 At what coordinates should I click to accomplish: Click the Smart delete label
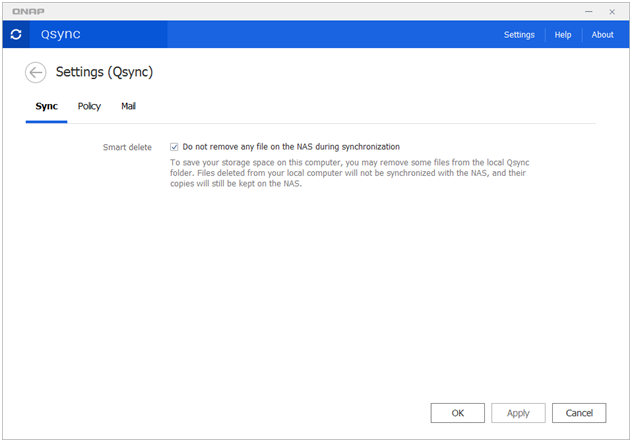[x=127, y=147]
